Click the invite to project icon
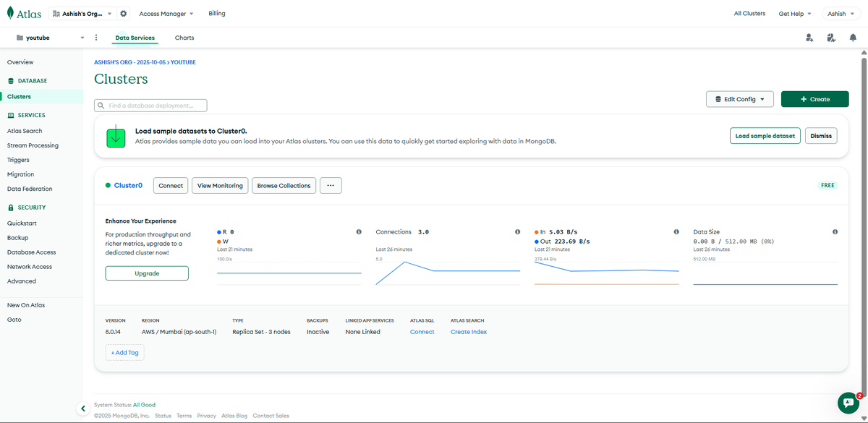This screenshot has width=868, height=423. (809, 38)
